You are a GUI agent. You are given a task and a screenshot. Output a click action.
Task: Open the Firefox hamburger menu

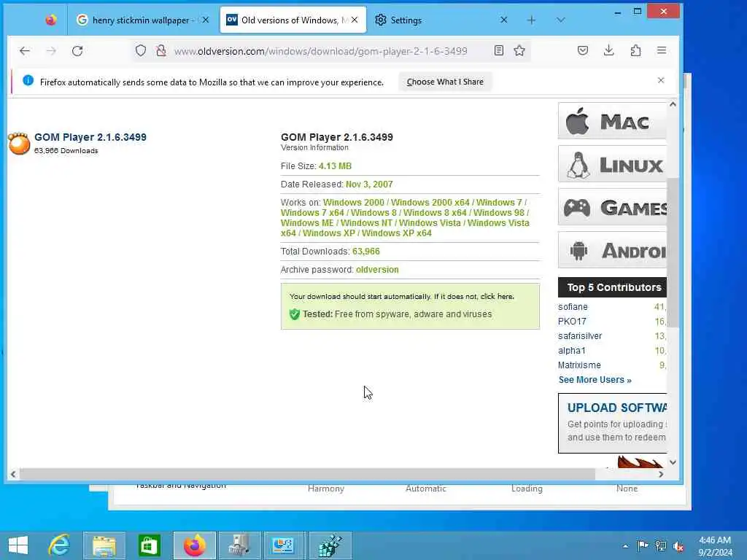pyautogui.click(x=661, y=50)
